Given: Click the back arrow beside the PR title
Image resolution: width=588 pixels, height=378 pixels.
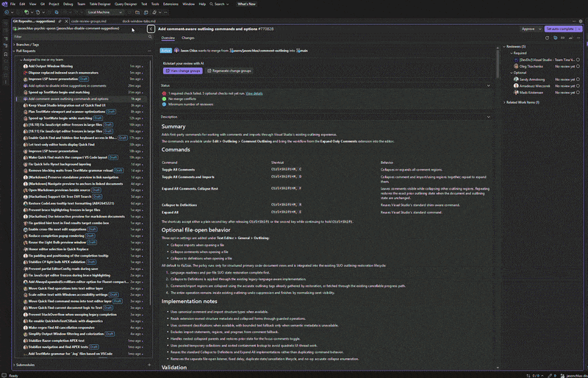Looking at the screenshot, I should click(151, 29).
